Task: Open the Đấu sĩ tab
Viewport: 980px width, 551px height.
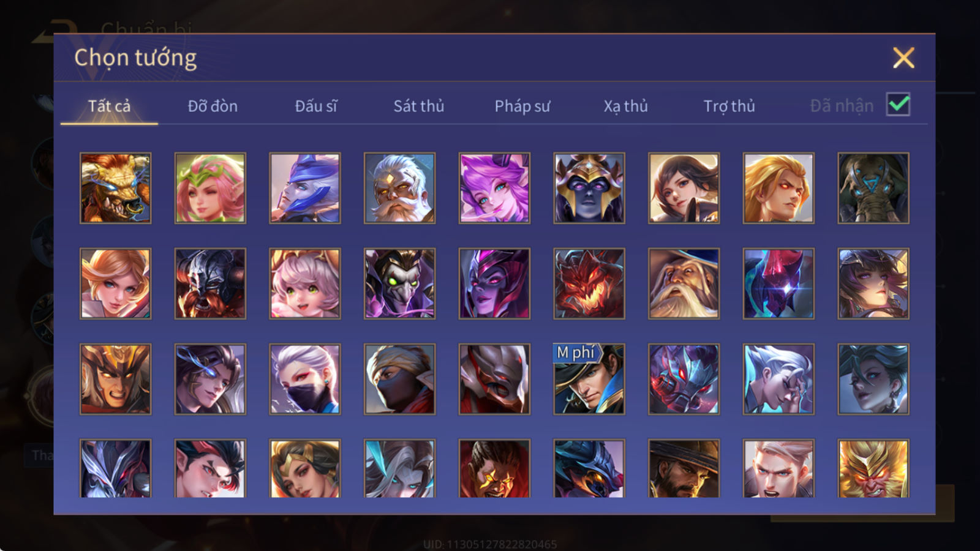Action: coord(316,106)
